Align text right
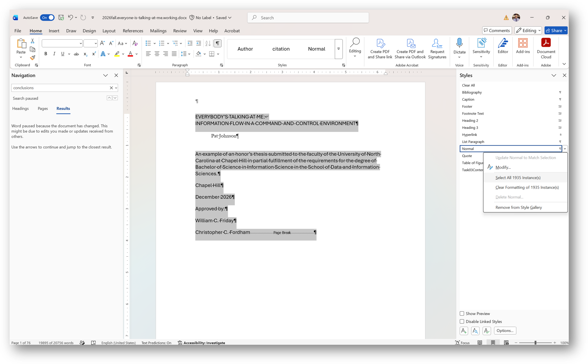This screenshot has height=364, width=588. click(166, 54)
